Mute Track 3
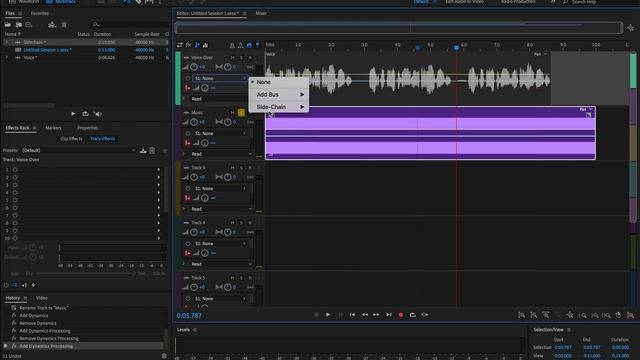 pyautogui.click(x=232, y=168)
